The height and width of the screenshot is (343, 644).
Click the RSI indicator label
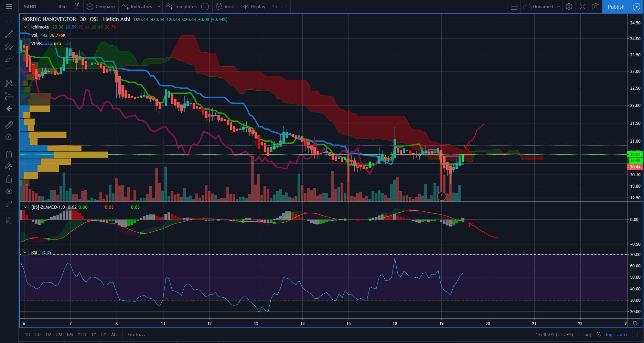click(34, 252)
